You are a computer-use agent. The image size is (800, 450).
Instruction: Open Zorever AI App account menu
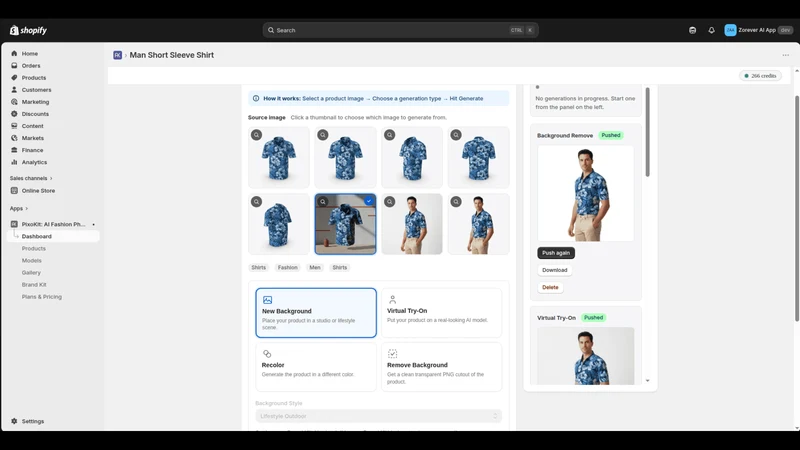coord(758,30)
